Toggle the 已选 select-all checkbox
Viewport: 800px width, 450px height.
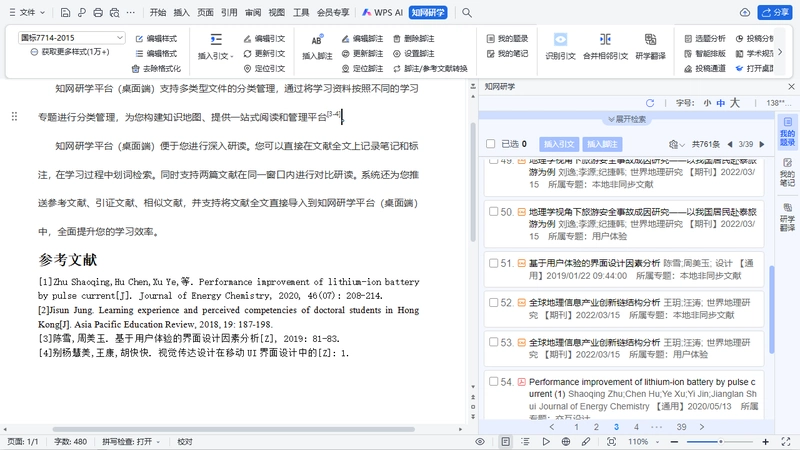click(x=491, y=144)
